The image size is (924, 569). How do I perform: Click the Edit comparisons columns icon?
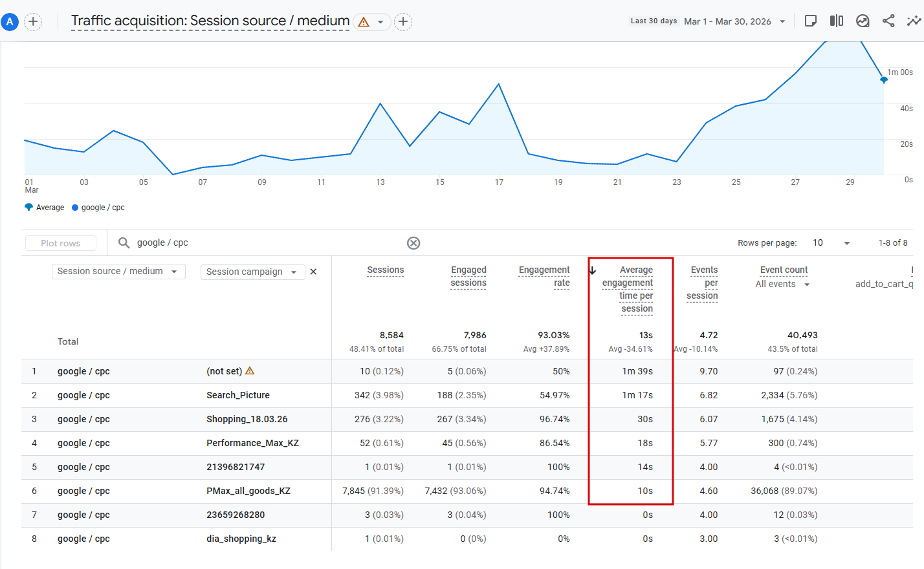pyautogui.click(x=837, y=21)
